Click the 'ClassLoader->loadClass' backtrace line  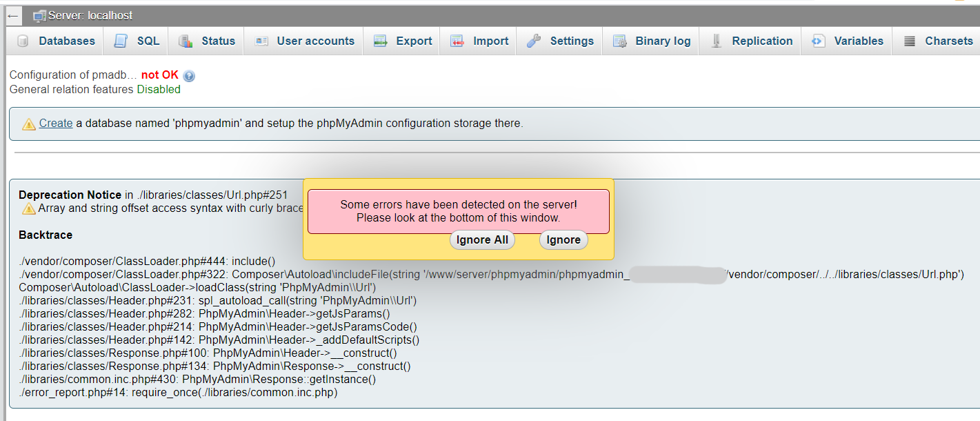click(197, 288)
